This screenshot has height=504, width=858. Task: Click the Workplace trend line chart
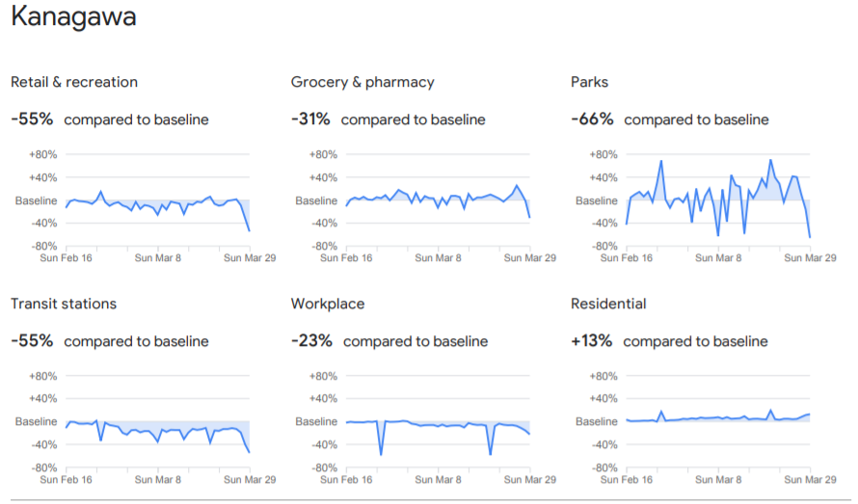[x=438, y=422]
